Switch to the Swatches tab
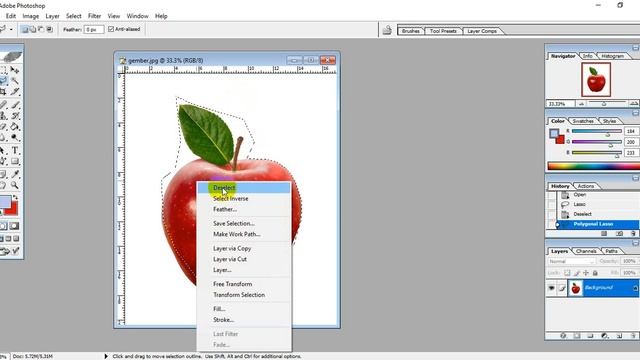640x360 pixels. pos(582,121)
